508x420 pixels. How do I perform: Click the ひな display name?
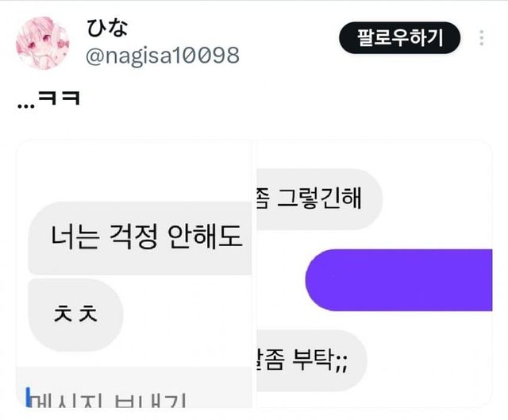107,27
